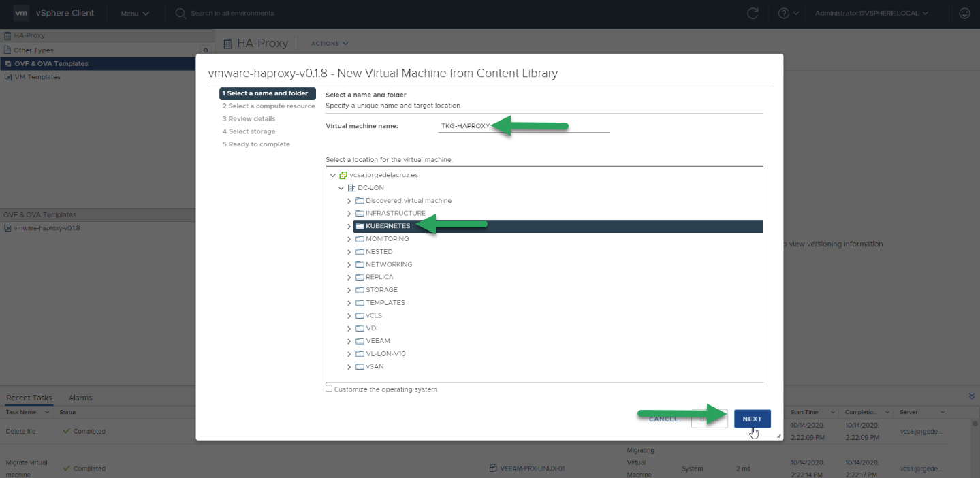Viewport: 980px width, 478px height.
Task: Expand the VL-LON-V10 folder chevron
Action: coord(349,354)
